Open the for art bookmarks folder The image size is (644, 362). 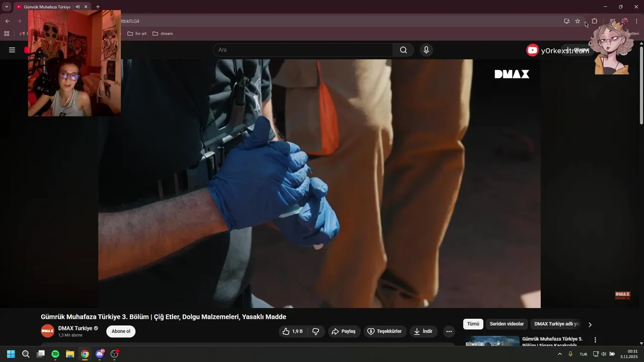(x=137, y=34)
